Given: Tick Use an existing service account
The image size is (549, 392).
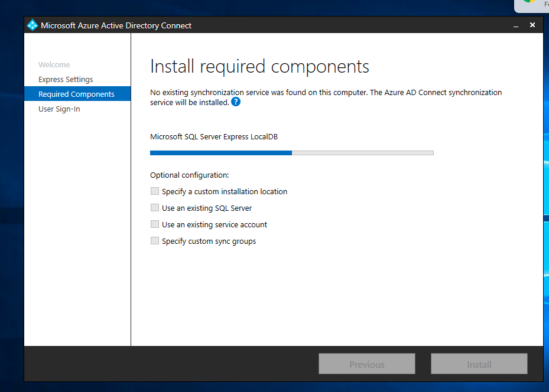Looking at the screenshot, I should point(155,224).
